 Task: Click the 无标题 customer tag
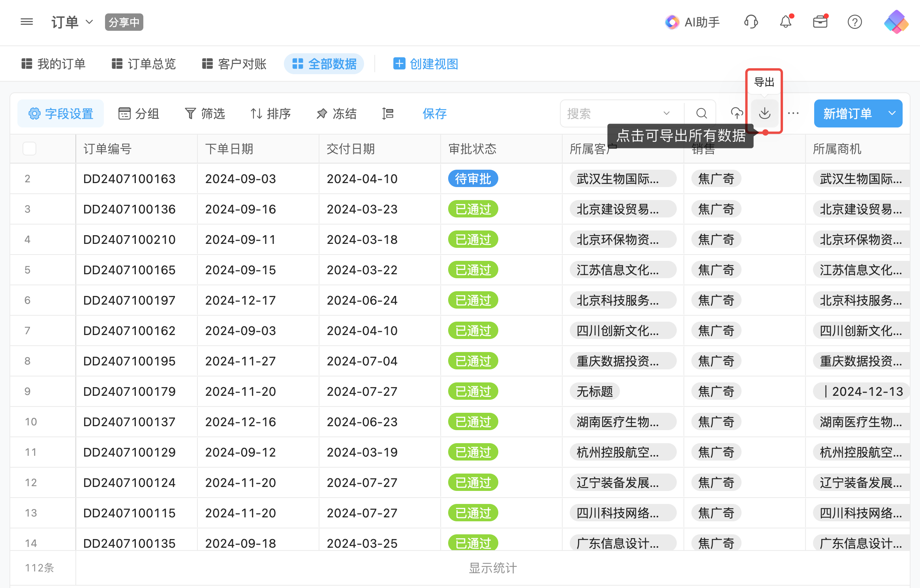click(x=595, y=391)
